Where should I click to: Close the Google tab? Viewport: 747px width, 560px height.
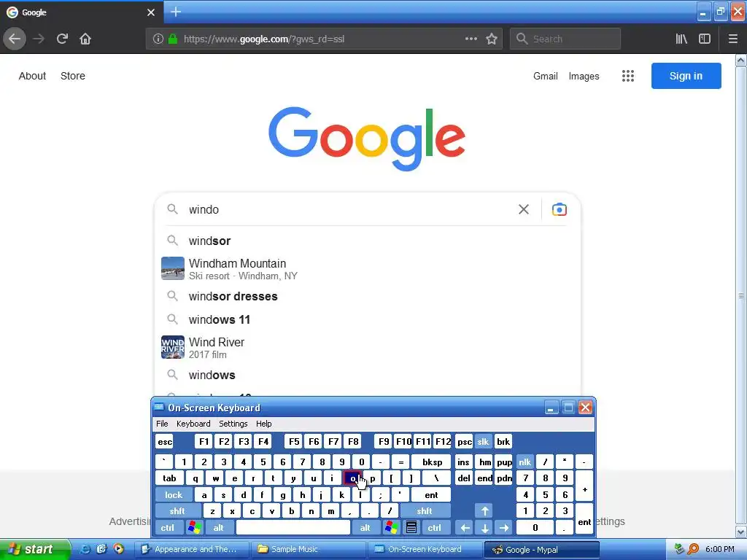click(150, 12)
